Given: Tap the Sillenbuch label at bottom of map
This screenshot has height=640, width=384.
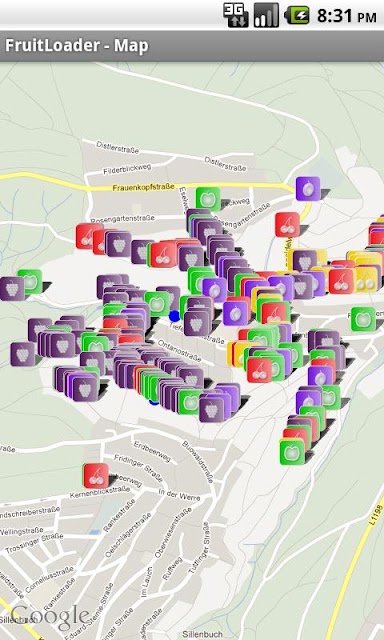Looking at the screenshot, I should [x=202, y=634].
